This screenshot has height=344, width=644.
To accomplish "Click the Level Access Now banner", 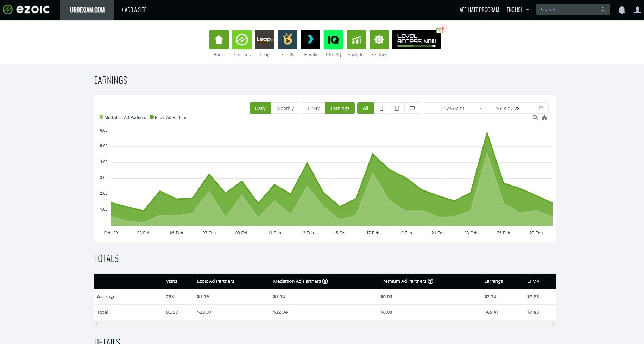I will coord(416,39).
